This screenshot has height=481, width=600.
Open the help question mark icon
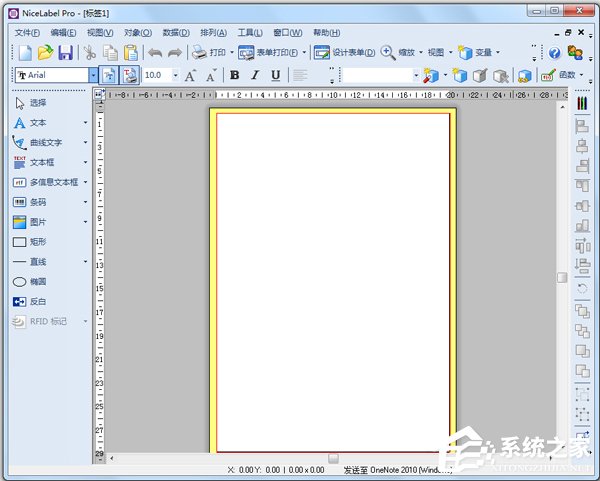tap(554, 52)
